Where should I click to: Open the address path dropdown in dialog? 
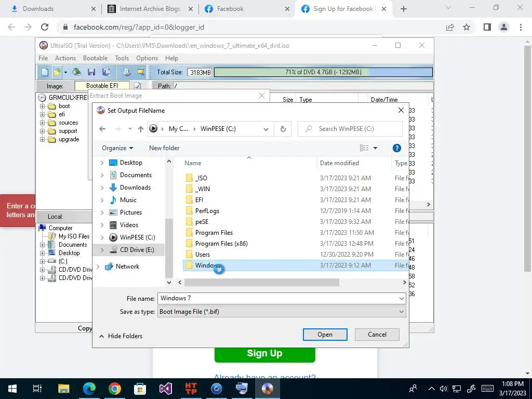[x=266, y=129]
